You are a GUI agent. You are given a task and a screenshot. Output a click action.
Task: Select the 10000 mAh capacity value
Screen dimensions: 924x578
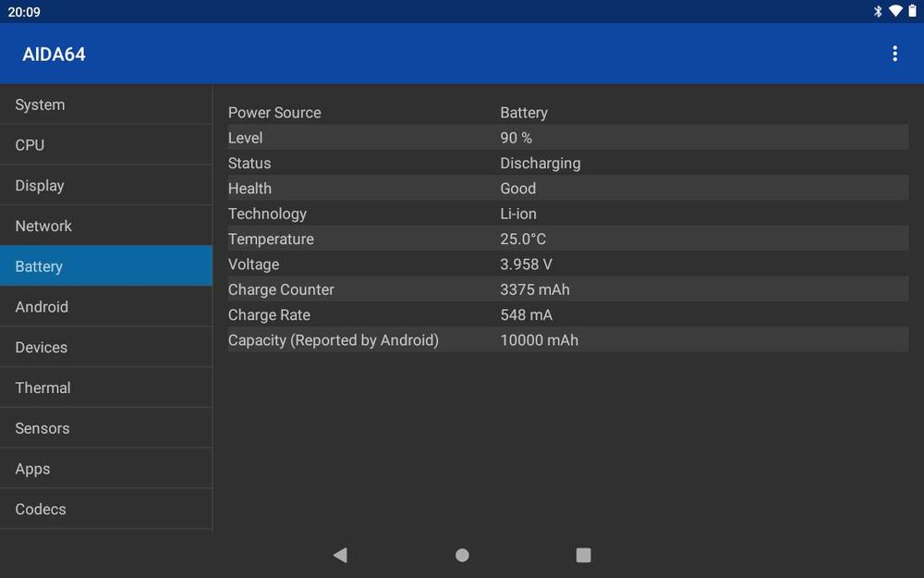pos(540,340)
